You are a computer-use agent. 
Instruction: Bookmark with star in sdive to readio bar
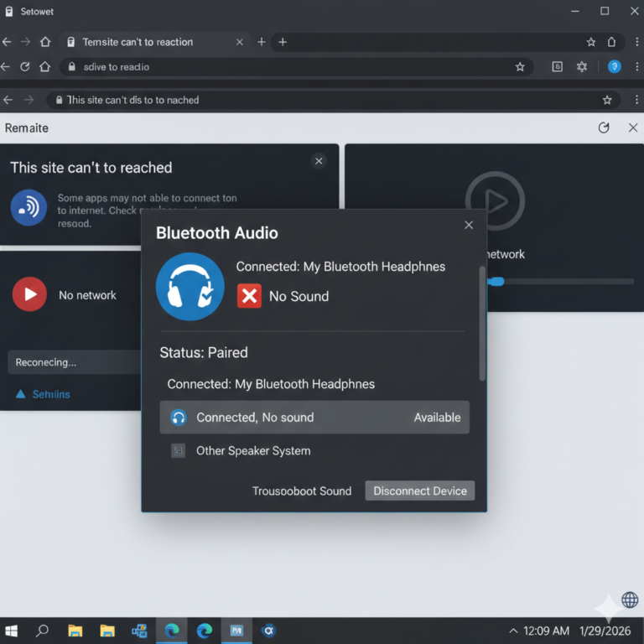pos(520,66)
